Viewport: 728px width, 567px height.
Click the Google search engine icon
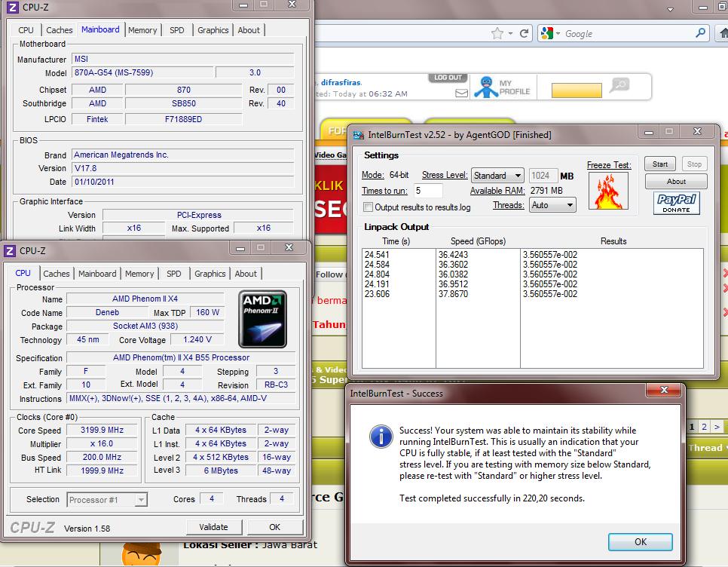coord(547,33)
